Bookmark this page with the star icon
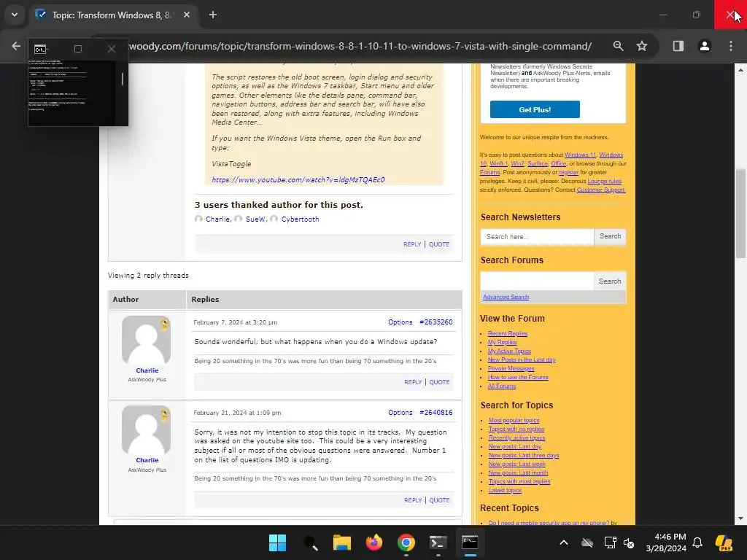This screenshot has width=747, height=560. (642, 46)
